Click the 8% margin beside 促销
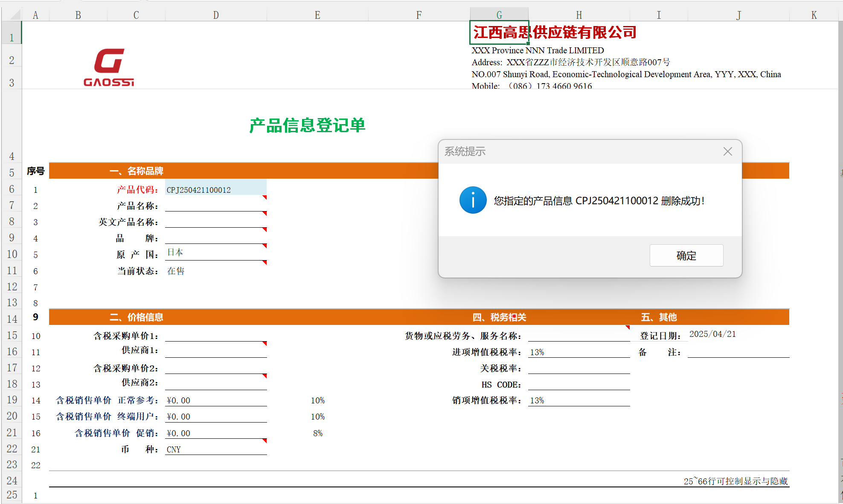 pos(318,433)
